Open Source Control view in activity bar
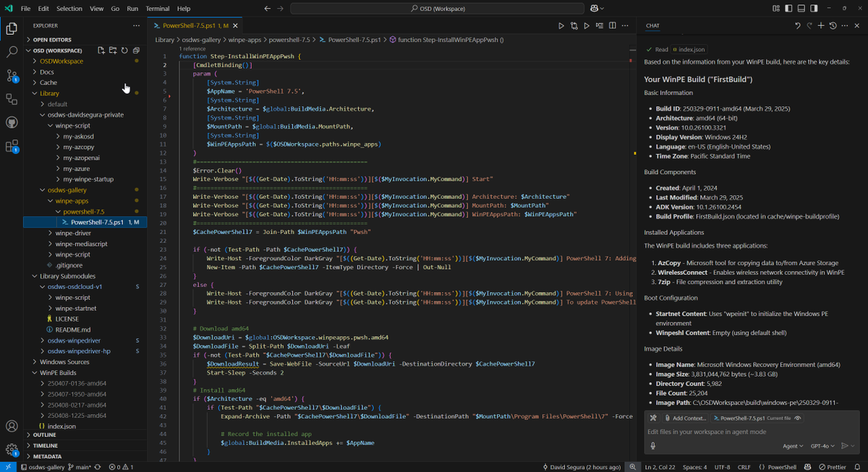The image size is (868, 472). [x=12, y=75]
